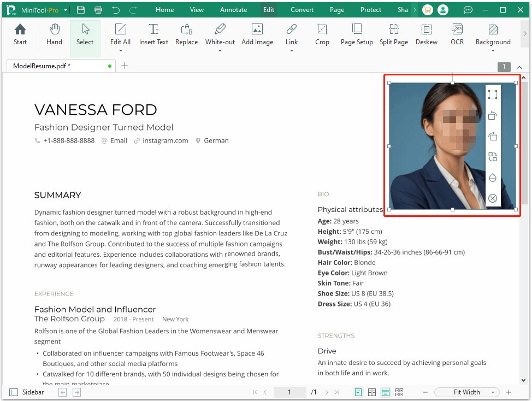
Task: Switch to continuous scrolling view
Action: (386, 392)
